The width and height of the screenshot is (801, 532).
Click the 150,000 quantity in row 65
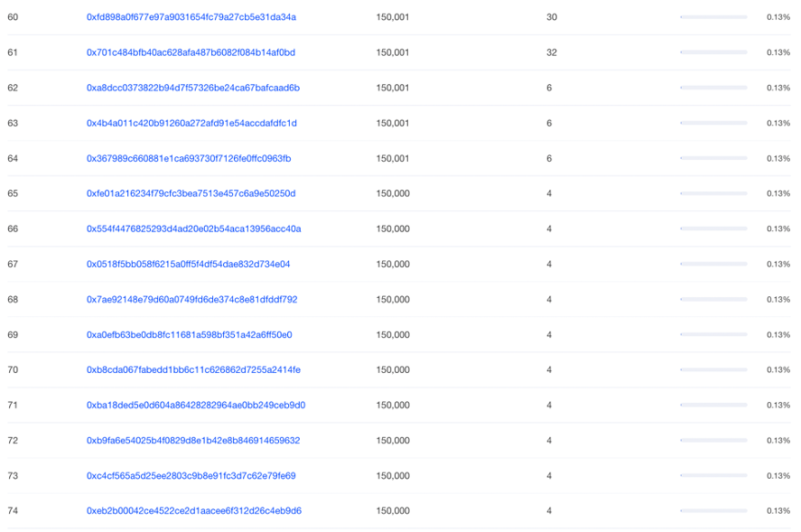tap(393, 193)
